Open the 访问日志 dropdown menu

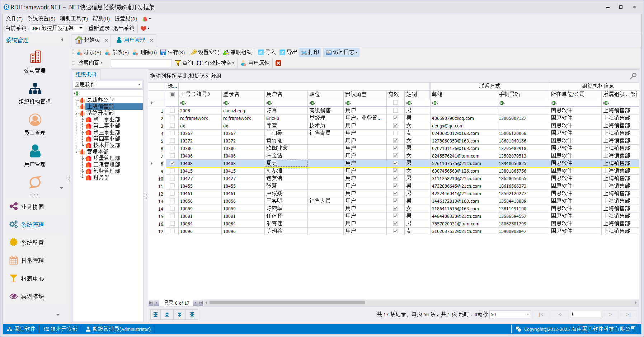coord(342,52)
